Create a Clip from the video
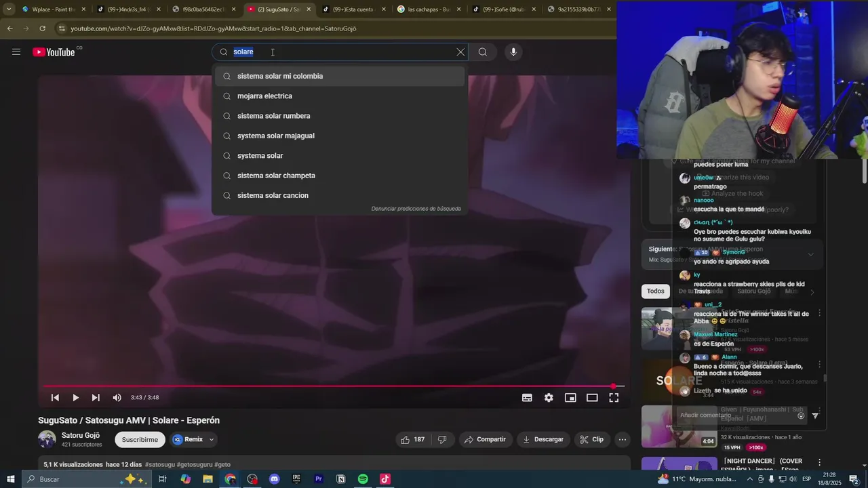This screenshot has width=868, height=488. pyautogui.click(x=591, y=440)
